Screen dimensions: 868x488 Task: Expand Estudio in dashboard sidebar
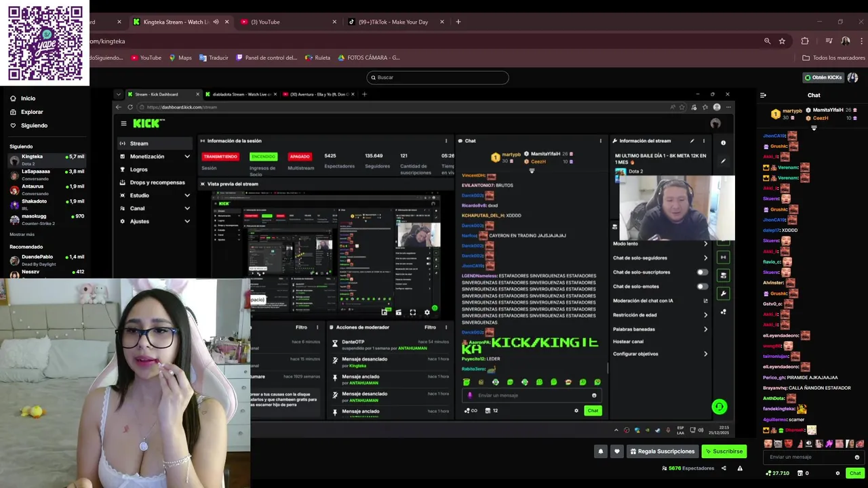pyautogui.click(x=155, y=195)
